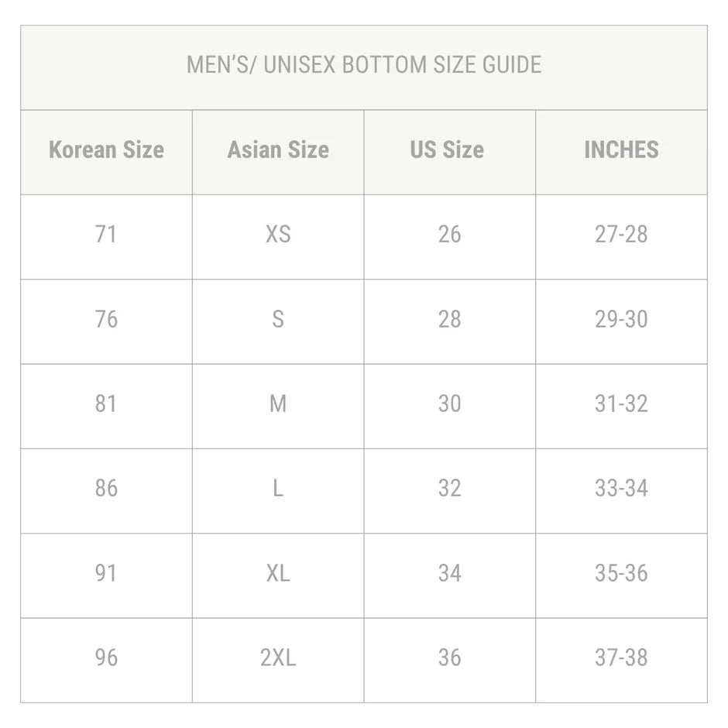728x728 pixels.
Task: Select Korean size 96 cell
Action: pyautogui.click(x=106, y=658)
